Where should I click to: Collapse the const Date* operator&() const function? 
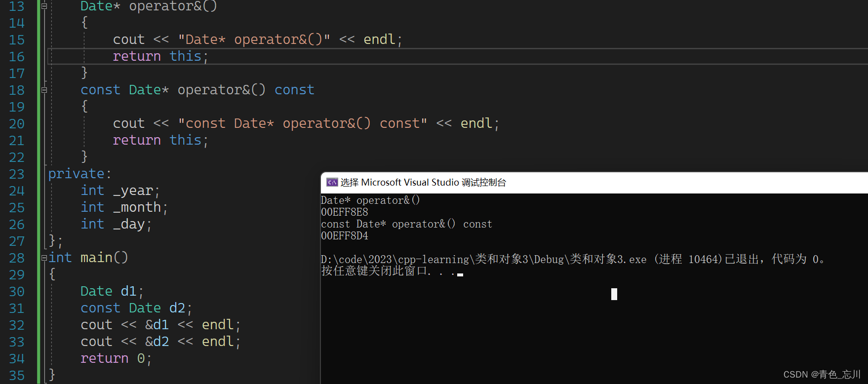coord(44,90)
